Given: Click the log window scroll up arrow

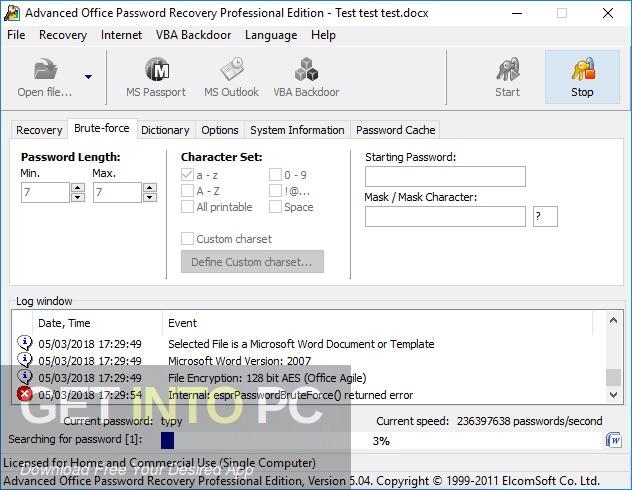Looking at the screenshot, I should tap(613, 321).
